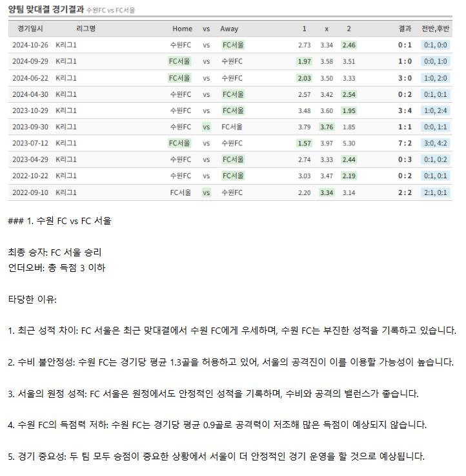The image size is (466, 476).
Task: Click the 경기일시 column header
Action: [x=30, y=29]
